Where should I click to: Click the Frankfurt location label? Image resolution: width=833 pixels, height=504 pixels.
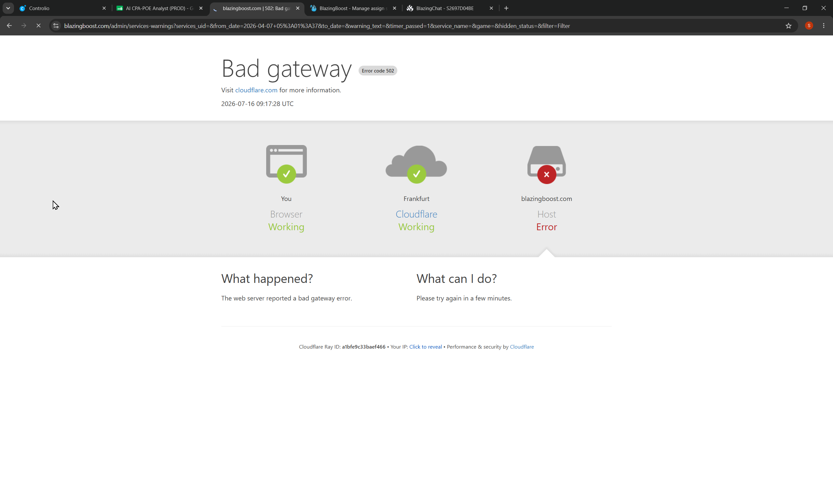tap(416, 199)
